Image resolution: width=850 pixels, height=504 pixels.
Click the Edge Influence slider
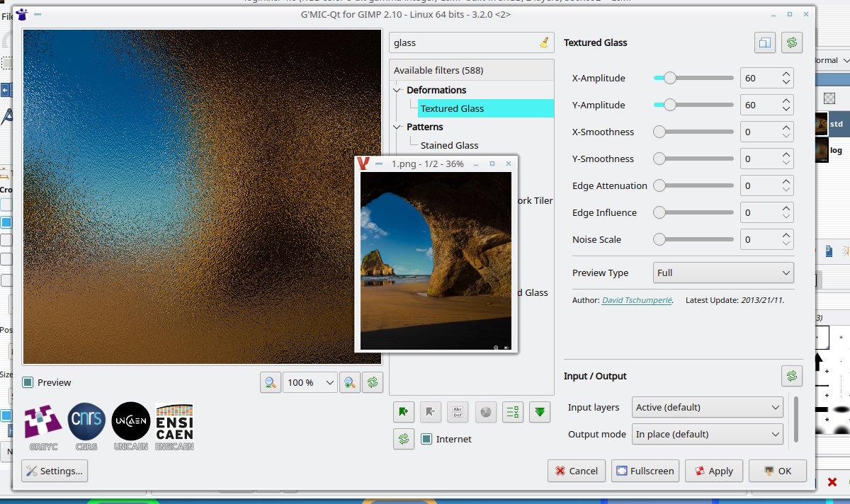tap(693, 212)
